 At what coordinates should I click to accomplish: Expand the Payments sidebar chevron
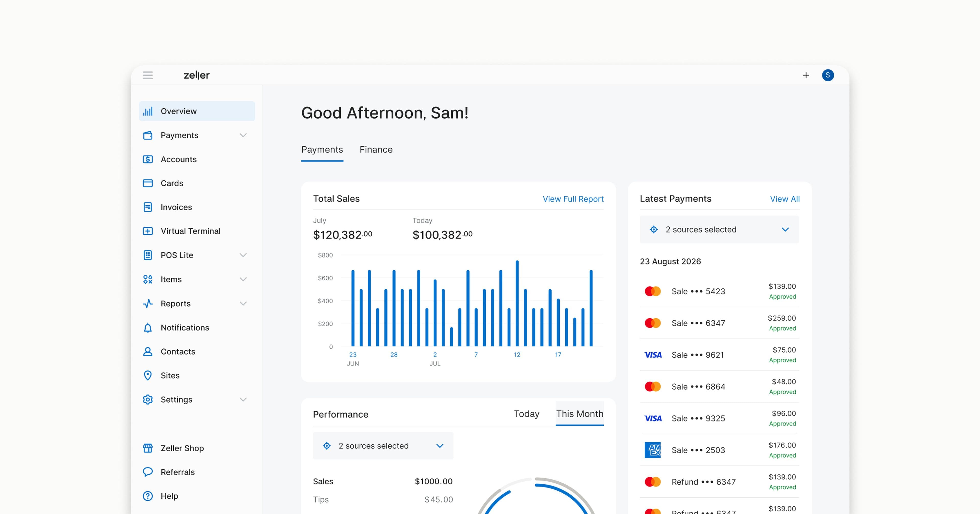(243, 135)
